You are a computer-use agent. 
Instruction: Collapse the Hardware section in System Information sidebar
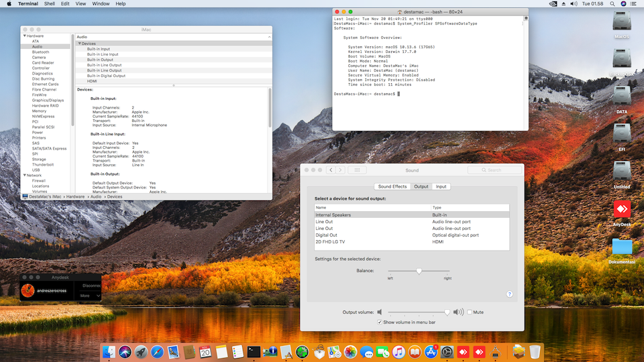click(x=25, y=36)
